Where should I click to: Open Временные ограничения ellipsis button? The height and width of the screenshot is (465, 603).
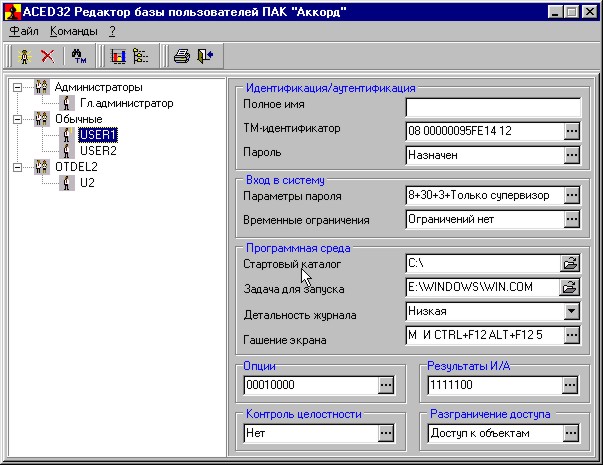(x=571, y=219)
